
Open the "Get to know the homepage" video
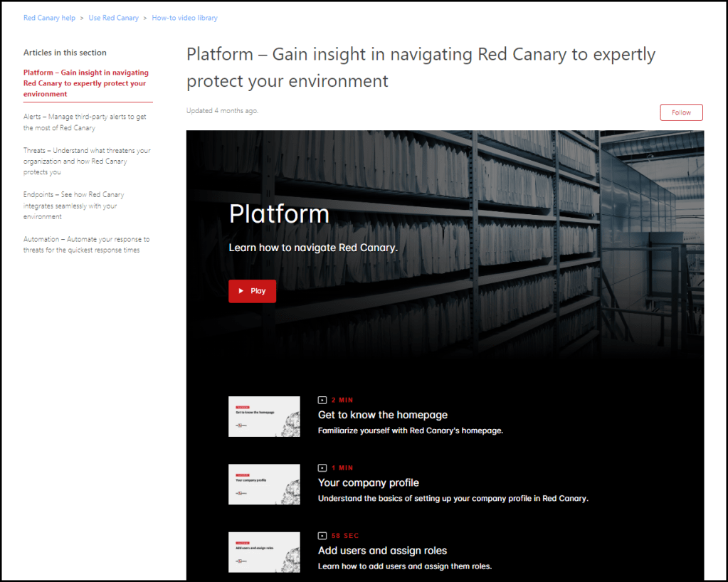[382, 414]
